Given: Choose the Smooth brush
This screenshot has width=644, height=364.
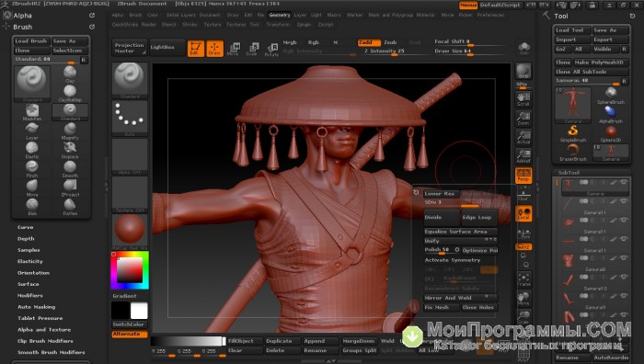Looking at the screenshot, I should [70, 169].
